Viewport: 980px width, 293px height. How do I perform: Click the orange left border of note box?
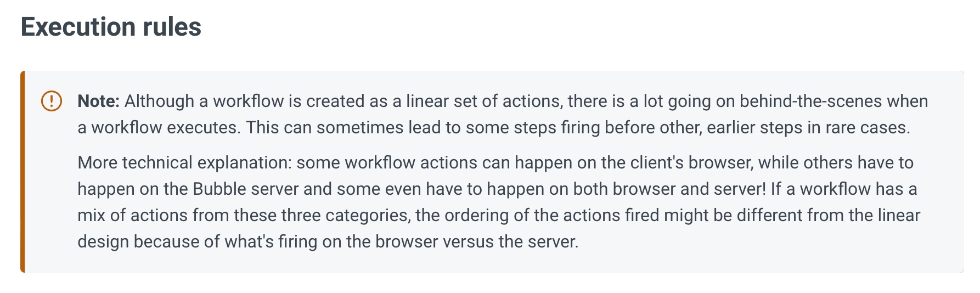tap(22, 172)
